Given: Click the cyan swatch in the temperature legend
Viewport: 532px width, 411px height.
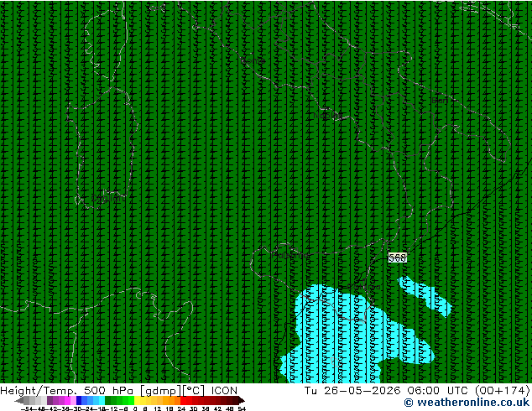Looking at the screenshot, I should (102, 401).
